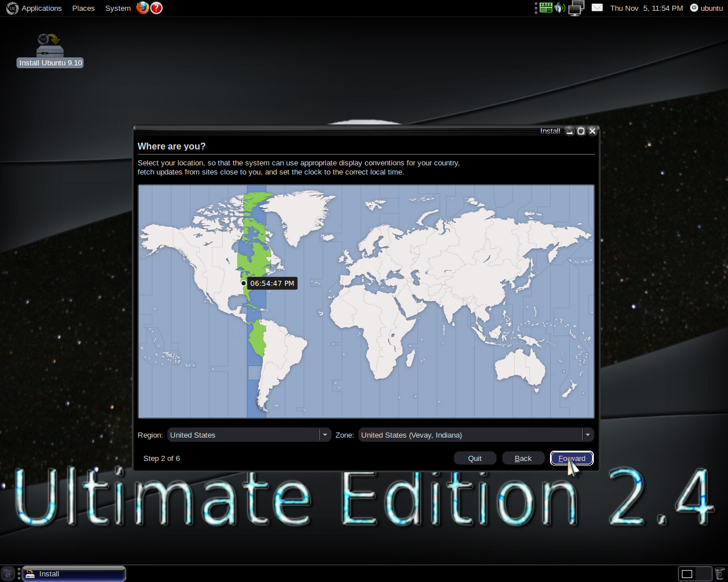Click the ubuntu user power button
Viewport: 728px width, 582px height.
click(706, 8)
